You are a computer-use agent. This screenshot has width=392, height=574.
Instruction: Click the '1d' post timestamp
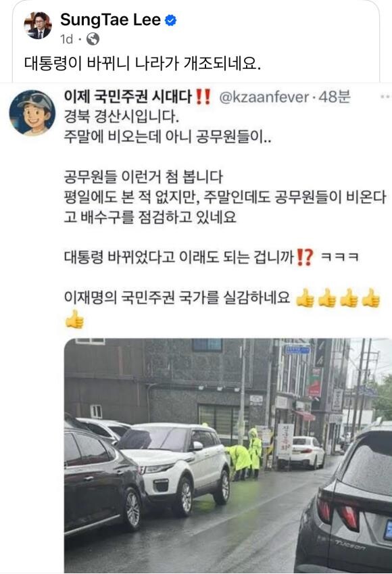(x=67, y=39)
